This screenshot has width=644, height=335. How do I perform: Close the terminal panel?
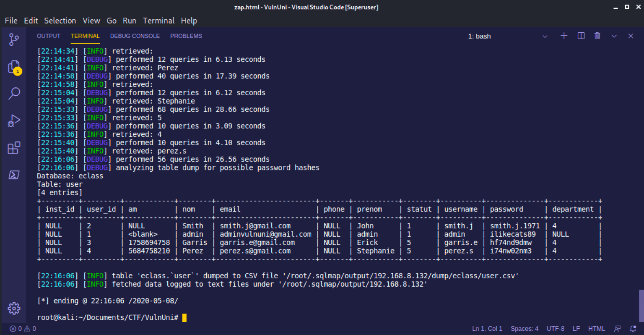pyautogui.click(x=631, y=36)
